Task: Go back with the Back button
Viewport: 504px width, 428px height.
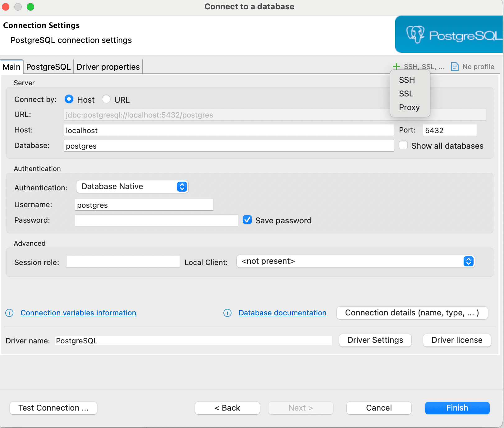Action: pos(227,408)
